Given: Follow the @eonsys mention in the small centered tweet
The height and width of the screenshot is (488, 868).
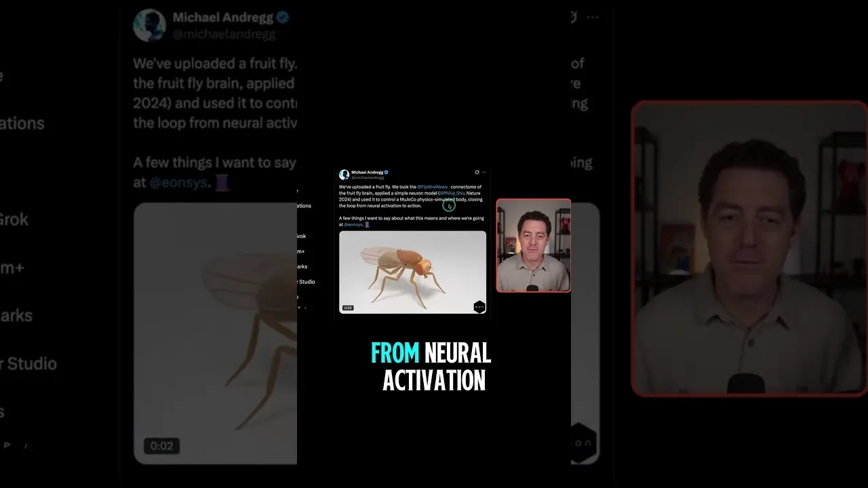Looking at the screenshot, I should pos(353,224).
